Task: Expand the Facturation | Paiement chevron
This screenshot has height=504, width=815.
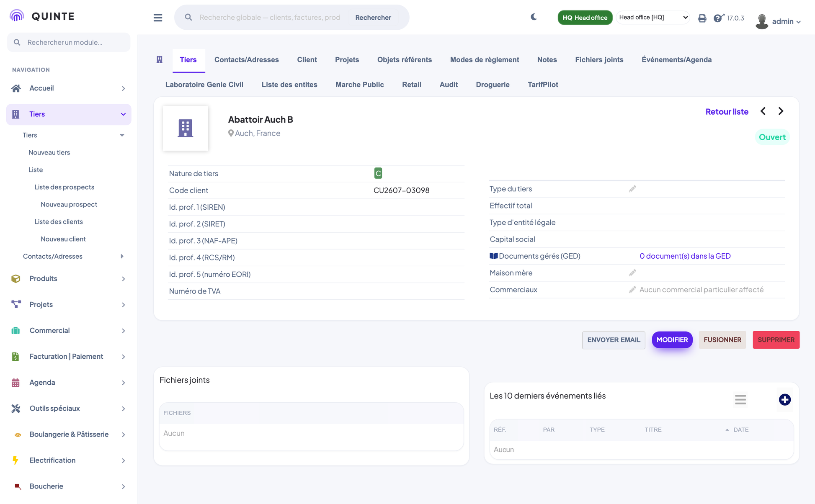Action: point(124,357)
